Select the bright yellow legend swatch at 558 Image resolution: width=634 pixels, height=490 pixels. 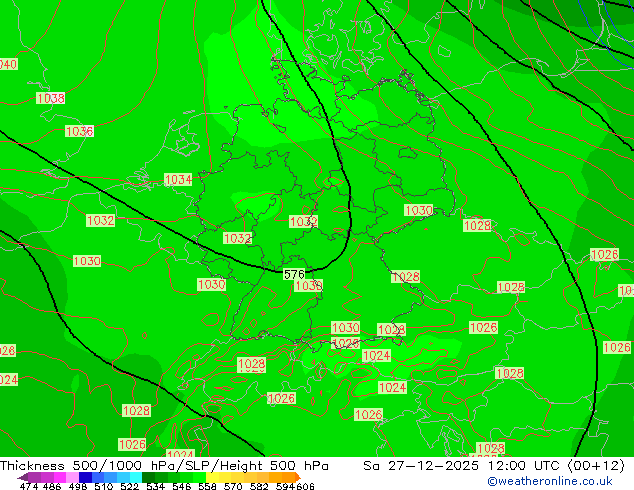tap(212, 477)
